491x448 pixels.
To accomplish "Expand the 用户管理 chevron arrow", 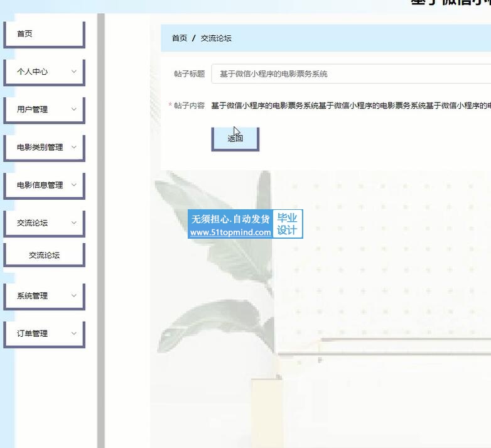I will point(74,109).
